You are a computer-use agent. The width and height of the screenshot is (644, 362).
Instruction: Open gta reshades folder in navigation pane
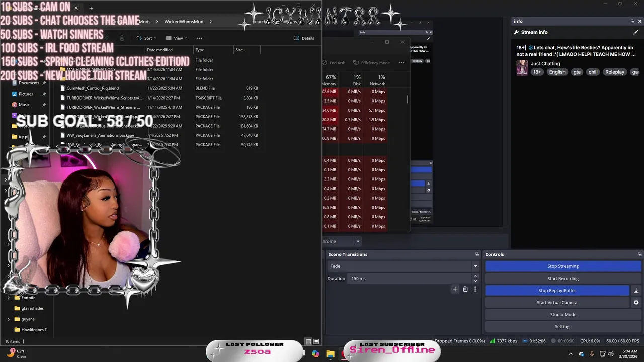32,308
